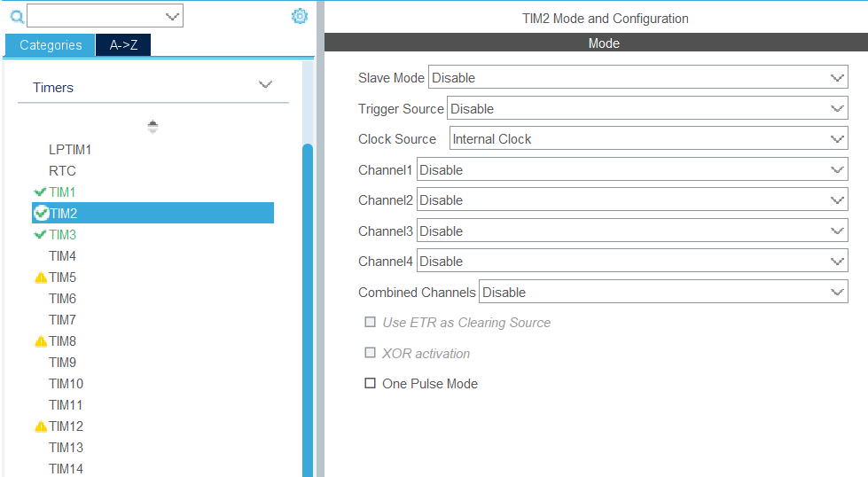This screenshot has width=868, height=477.
Task: Click the search magnifier icon
Action: [16, 16]
